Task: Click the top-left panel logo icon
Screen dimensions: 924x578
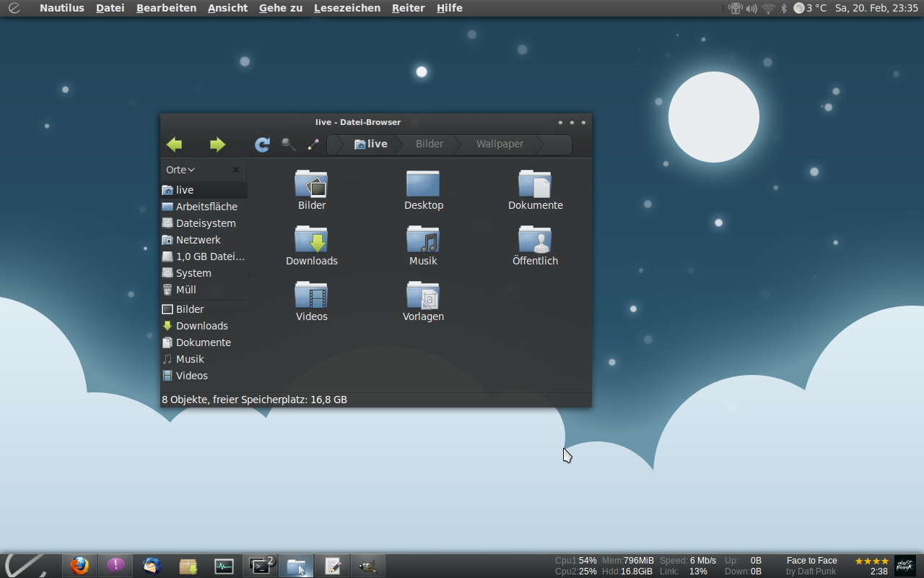Action: [14, 8]
